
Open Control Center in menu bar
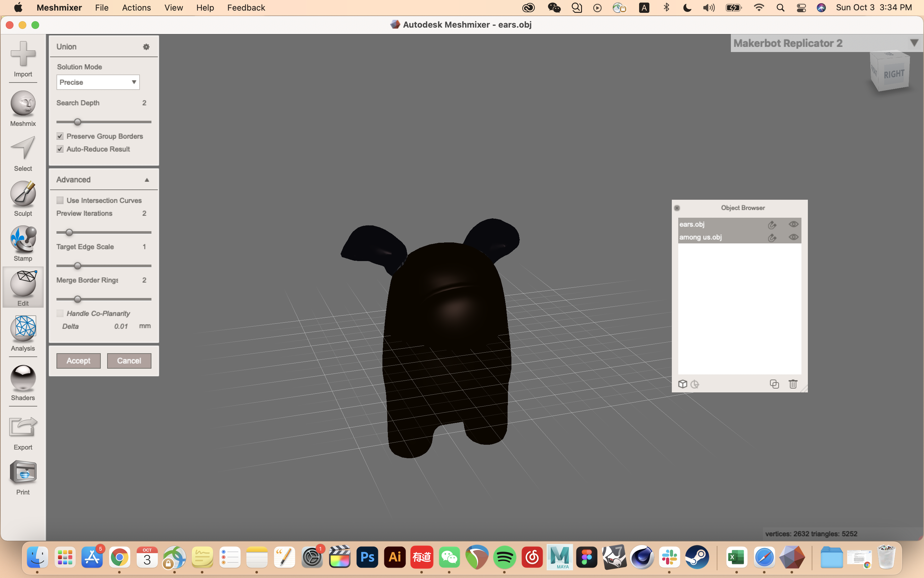(x=801, y=8)
